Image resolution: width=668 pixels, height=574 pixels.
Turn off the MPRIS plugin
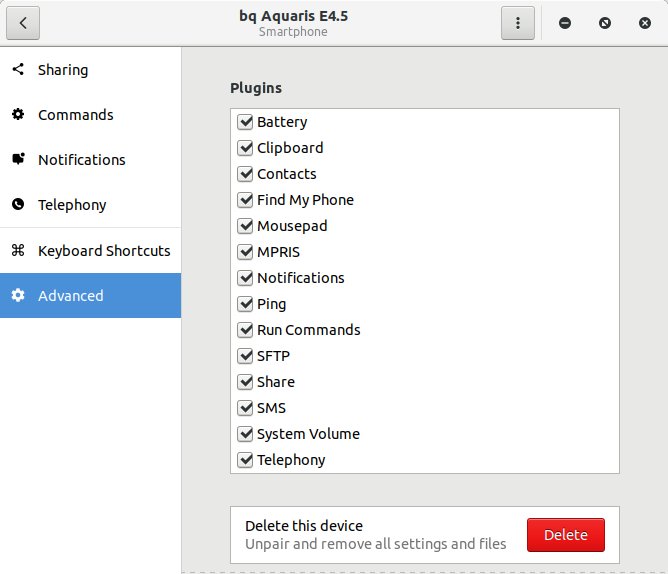(x=245, y=252)
